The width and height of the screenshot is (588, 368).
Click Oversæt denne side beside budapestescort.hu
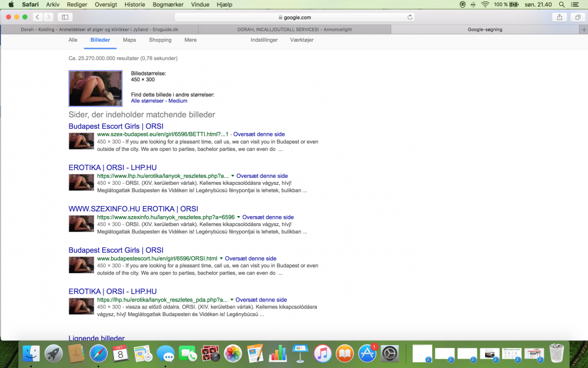coord(250,258)
